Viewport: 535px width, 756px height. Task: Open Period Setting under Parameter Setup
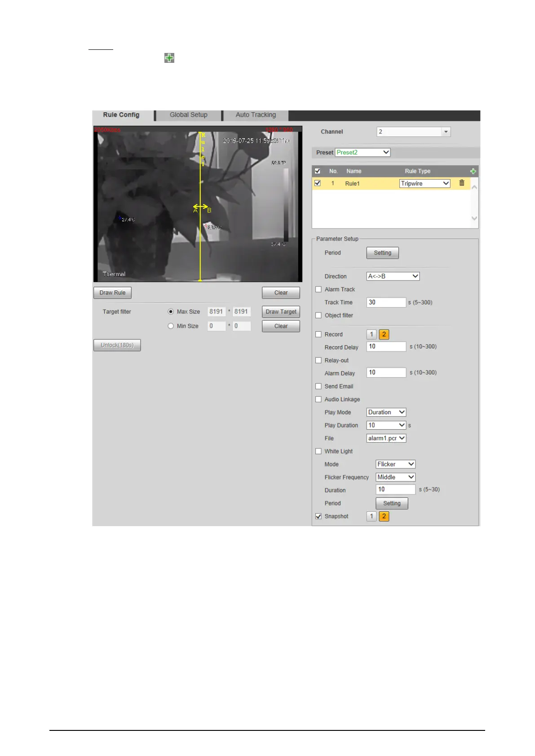[383, 253]
